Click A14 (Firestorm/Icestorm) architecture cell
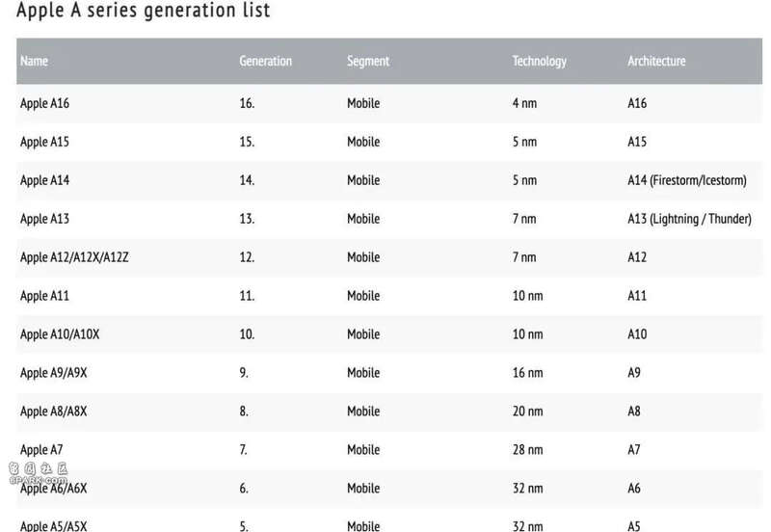 tap(687, 180)
